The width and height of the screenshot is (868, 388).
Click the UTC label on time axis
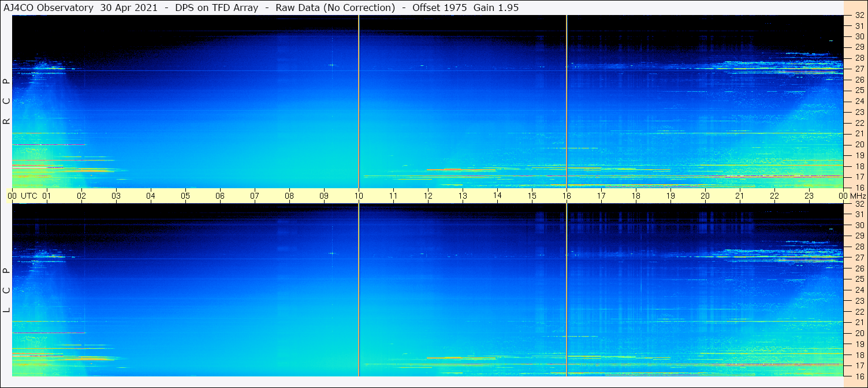29,196
